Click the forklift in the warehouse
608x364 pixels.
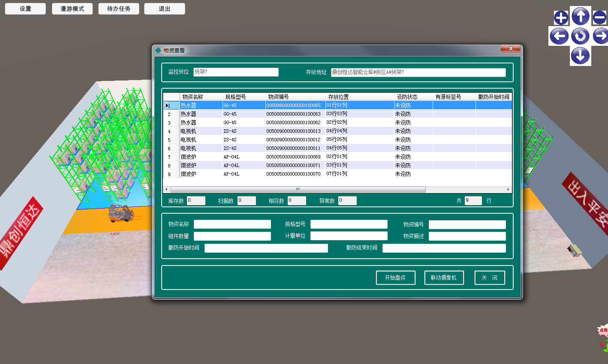point(119,213)
